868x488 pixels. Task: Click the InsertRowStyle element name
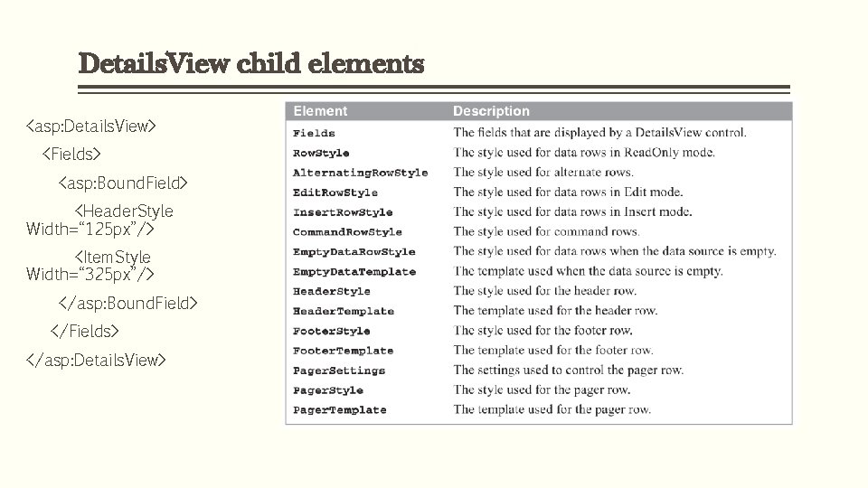[343, 212]
